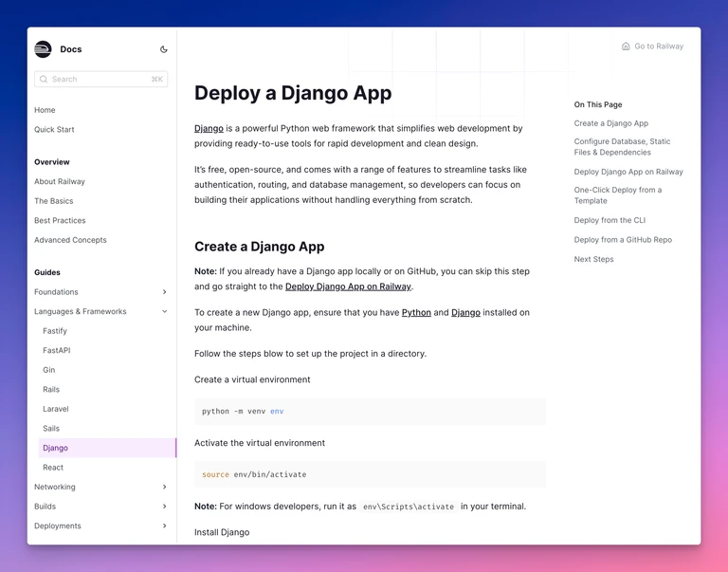Jump to Create a Django App in page outline
This screenshot has height=572, width=728.
tap(611, 123)
